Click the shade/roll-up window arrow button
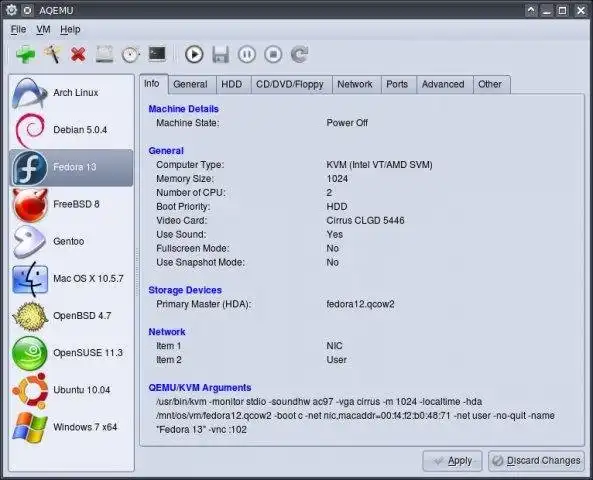Image resolution: width=593 pixels, height=480 pixels. click(x=531, y=10)
